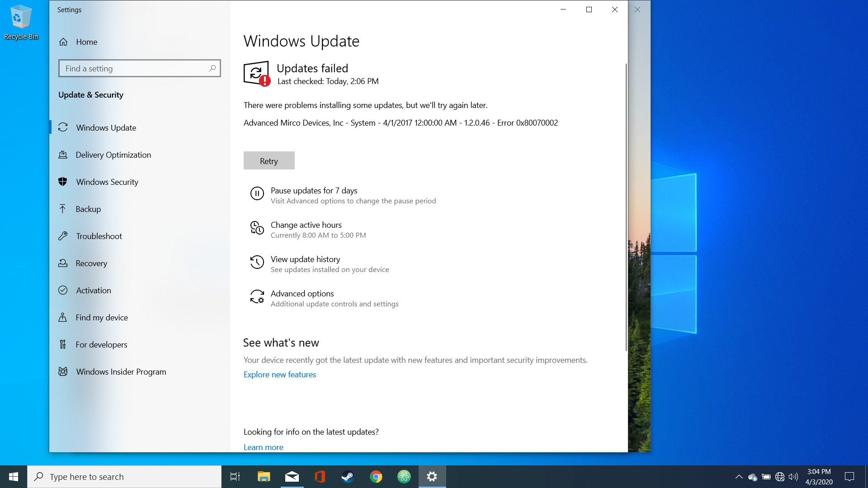The width and height of the screenshot is (868, 488).
Task: Click the pause icon beside Pause updates
Action: (257, 193)
